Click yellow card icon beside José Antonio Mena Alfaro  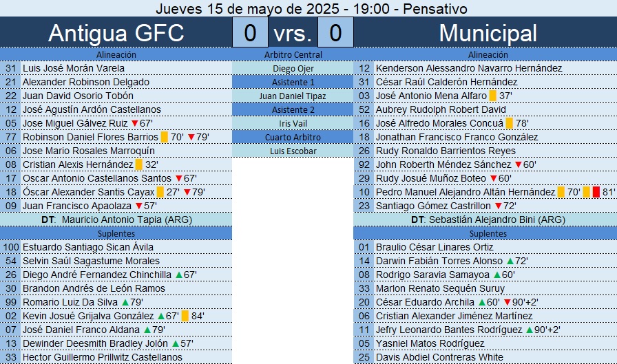(x=493, y=96)
